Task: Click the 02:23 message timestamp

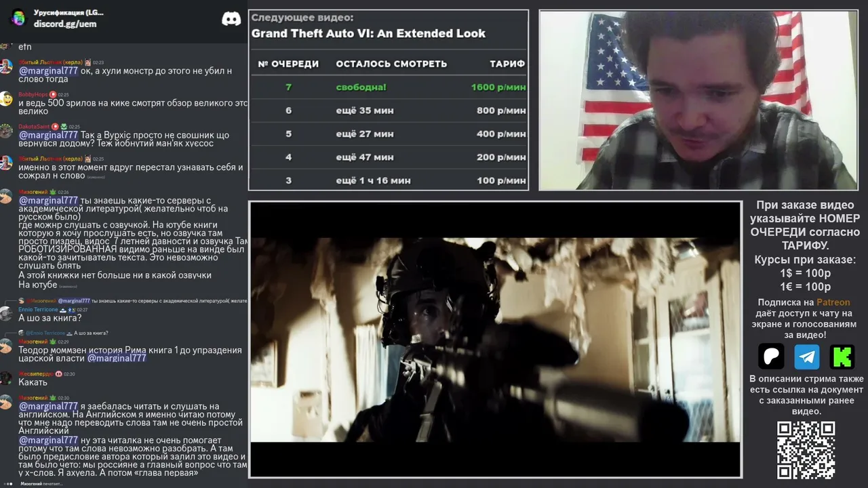Action: (x=98, y=62)
